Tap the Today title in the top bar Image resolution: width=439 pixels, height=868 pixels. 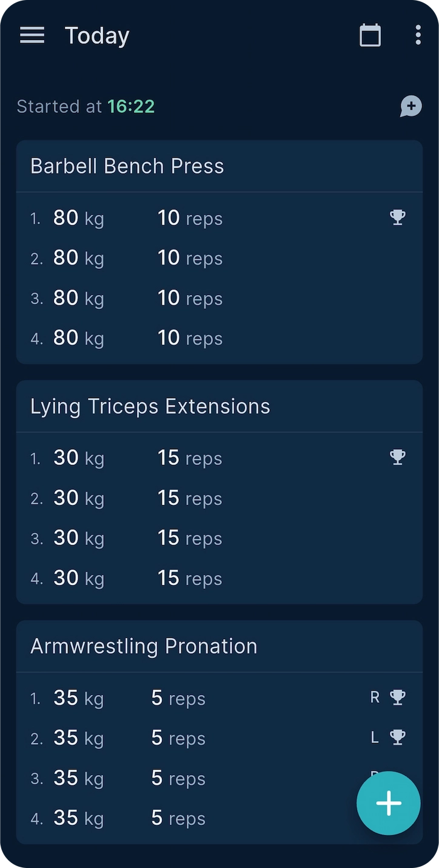pos(97,35)
